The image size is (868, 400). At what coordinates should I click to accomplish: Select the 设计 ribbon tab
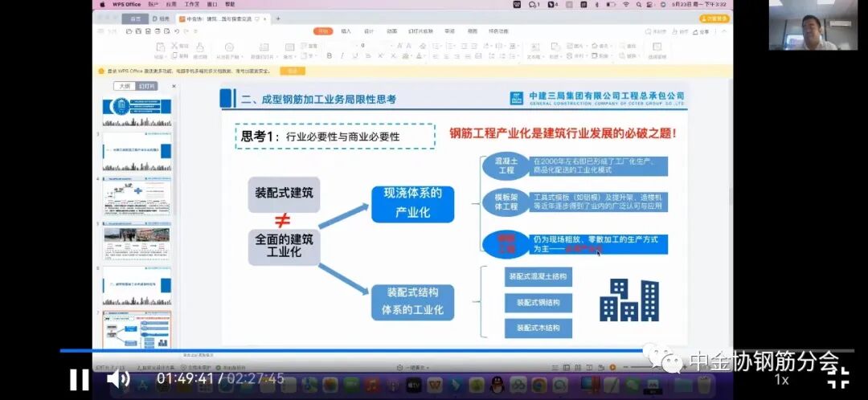[369, 31]
